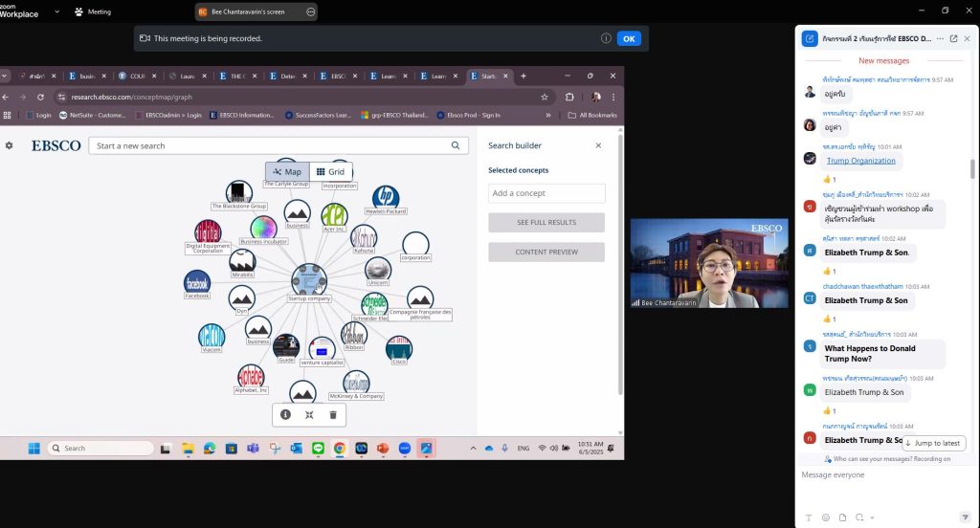Open the Chrome extensions puzzle icon
The width and height of the screenshot is (980, 528).
[569, 97]
